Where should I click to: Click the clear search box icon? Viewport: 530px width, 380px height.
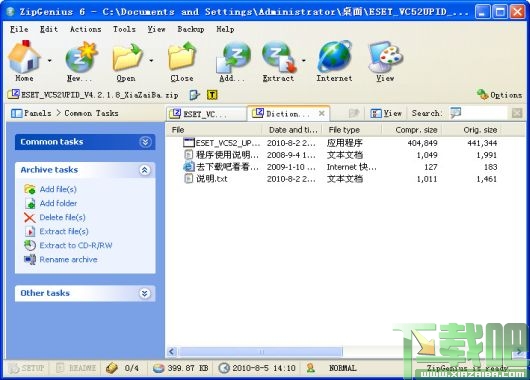click(x=517, y=113)
